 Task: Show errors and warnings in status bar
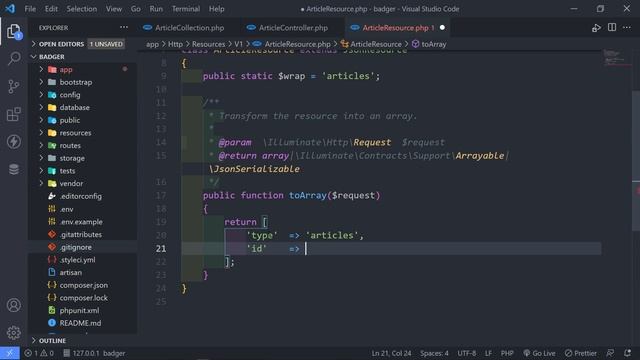pyautogui.click(x=39, y=353)
